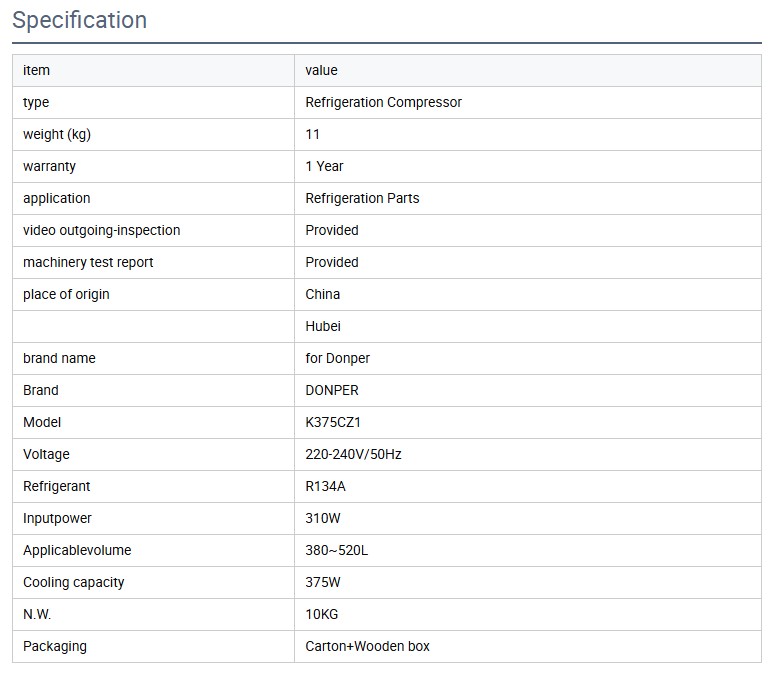Click the Hubei value cell

pos(323,326)
